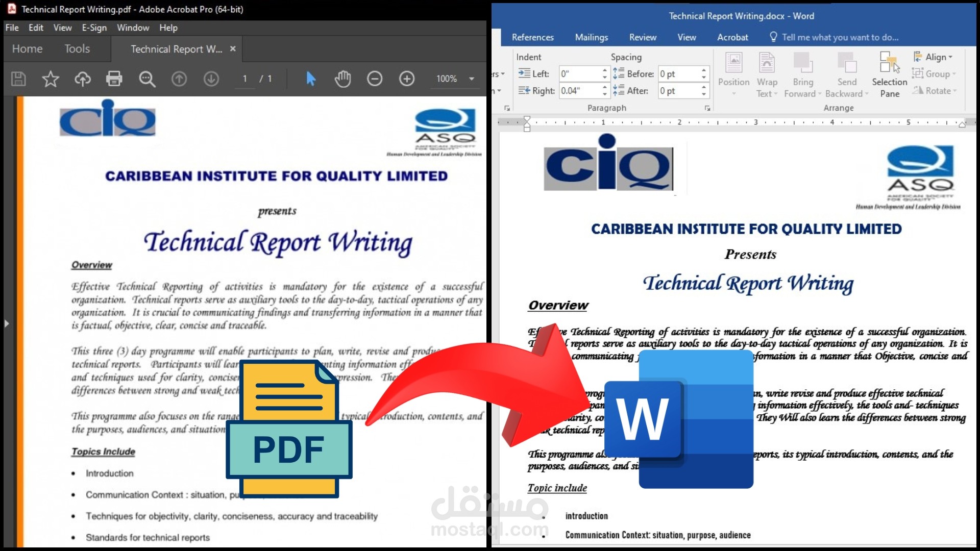
Task: Click 'Standards for technical reports' in PDF
Action: (148, 537)
